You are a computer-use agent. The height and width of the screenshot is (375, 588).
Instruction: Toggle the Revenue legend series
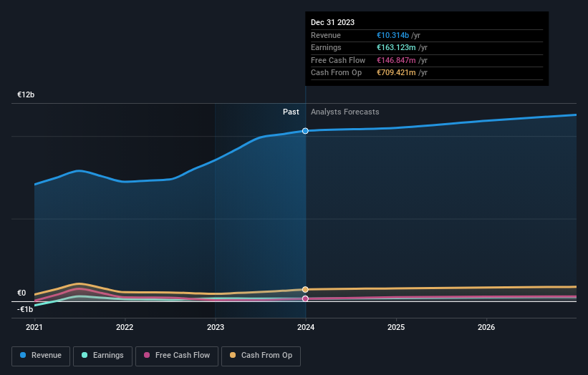coord(41,356)
